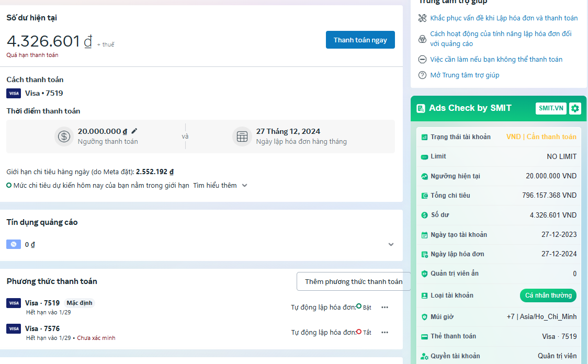The width and height of the screenshot is (588, 364).
Task: Click Thêm phương thức thanh toán button
Action: [x=354, y=281]
